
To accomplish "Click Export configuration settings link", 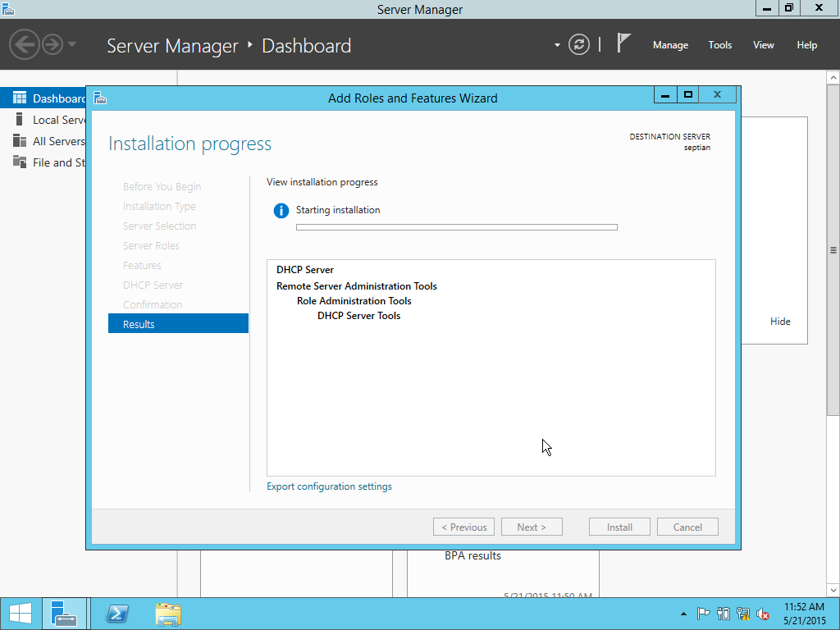I will [329, 486].
